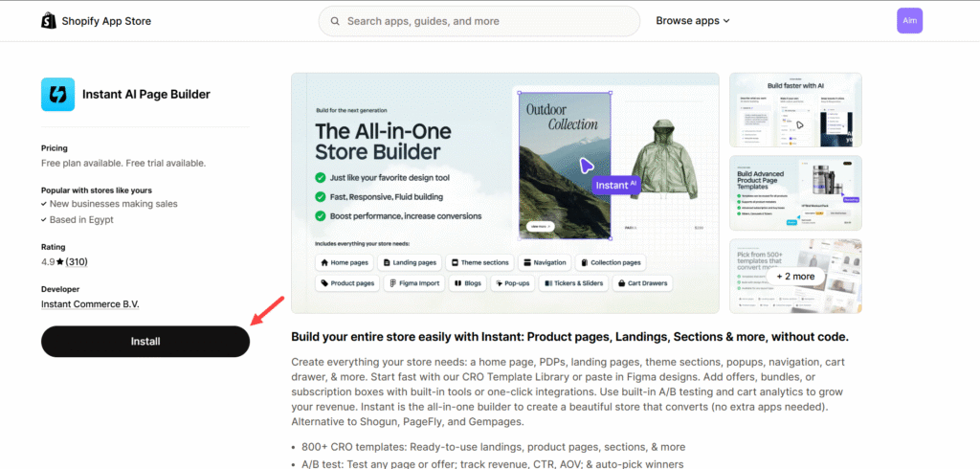Click the Build your entire store easily headline
This screenshot has height=469, width=980.
(570, 337)
